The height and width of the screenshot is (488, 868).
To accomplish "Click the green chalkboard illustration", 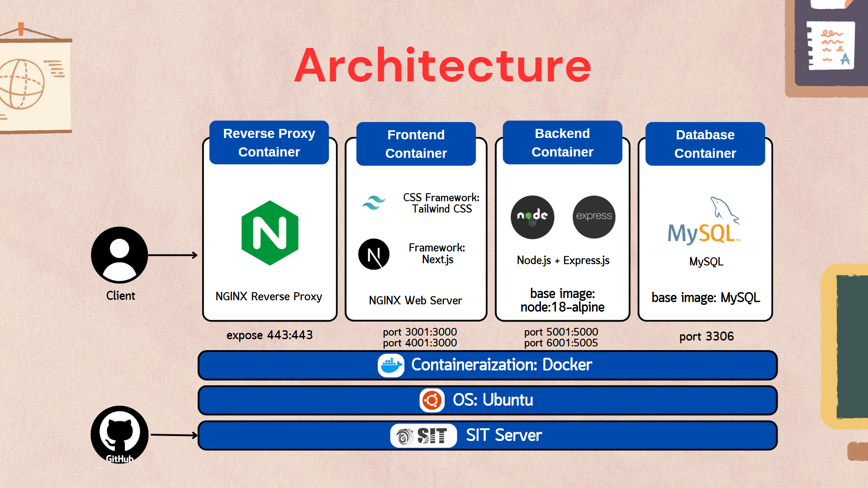I will click(844, 346).
